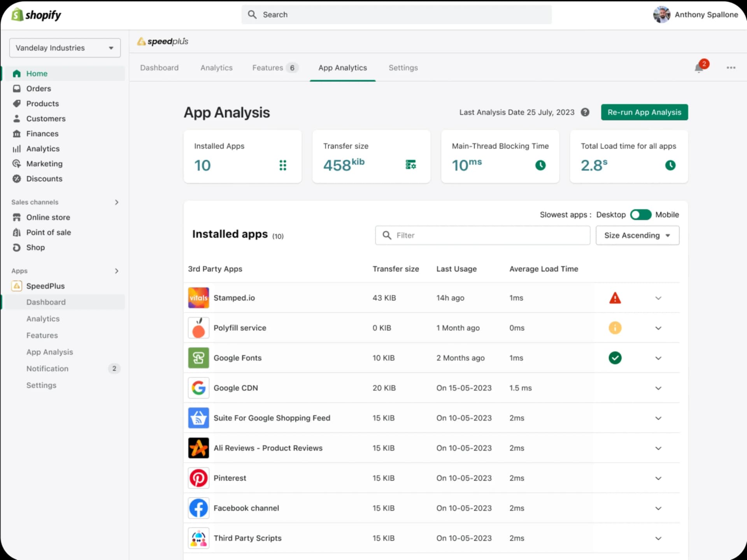The height and width of the screenshot is (560, 747).
Task: Click the top Search field
Action: click(x=396, y=15)
